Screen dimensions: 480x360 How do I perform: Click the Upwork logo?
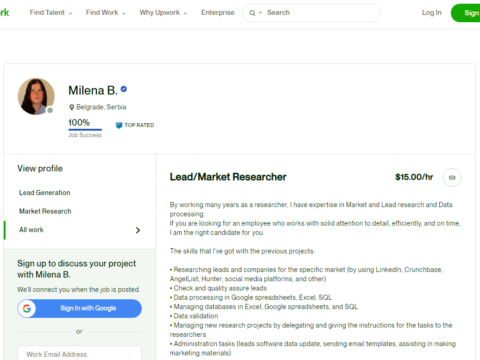pos(4,13)
